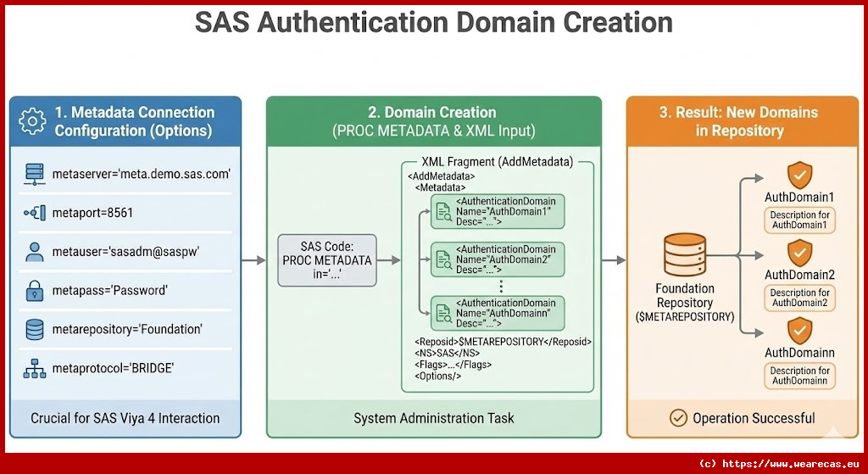
Task: Click the server icon next to metaserver
Action: point(34,175)
